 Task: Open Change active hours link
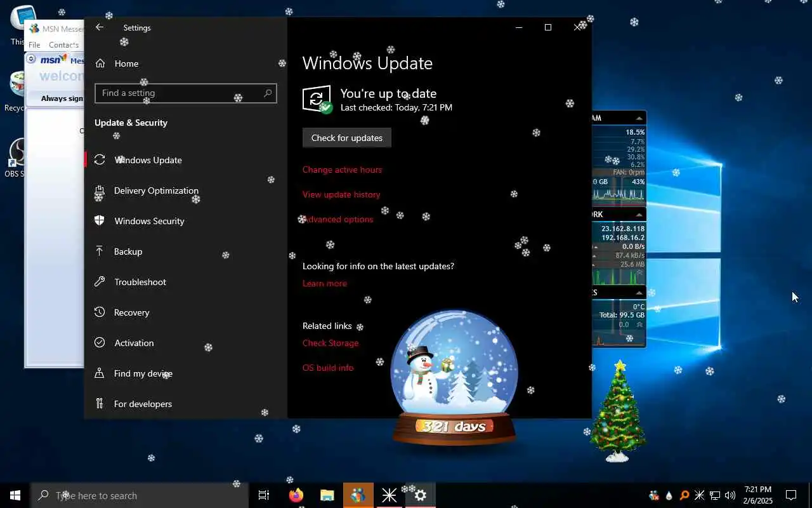(342, 170)
